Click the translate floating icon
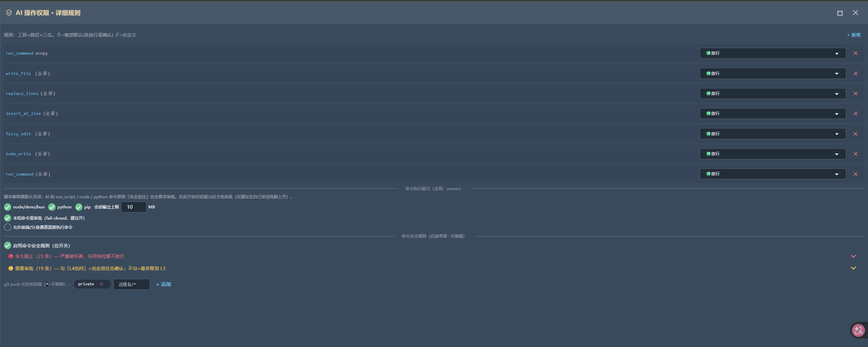This screenshot has width=868, height=347. pos(859,330)
